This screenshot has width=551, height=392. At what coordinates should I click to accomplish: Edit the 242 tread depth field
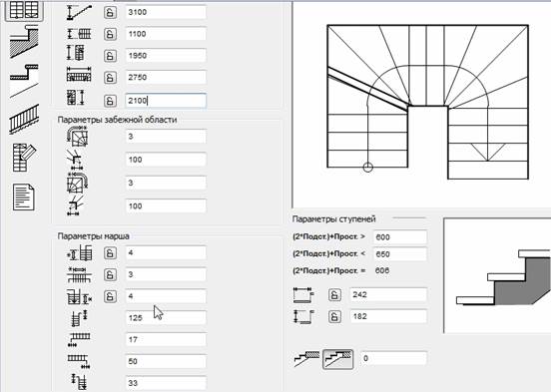[x=388, y=294]
